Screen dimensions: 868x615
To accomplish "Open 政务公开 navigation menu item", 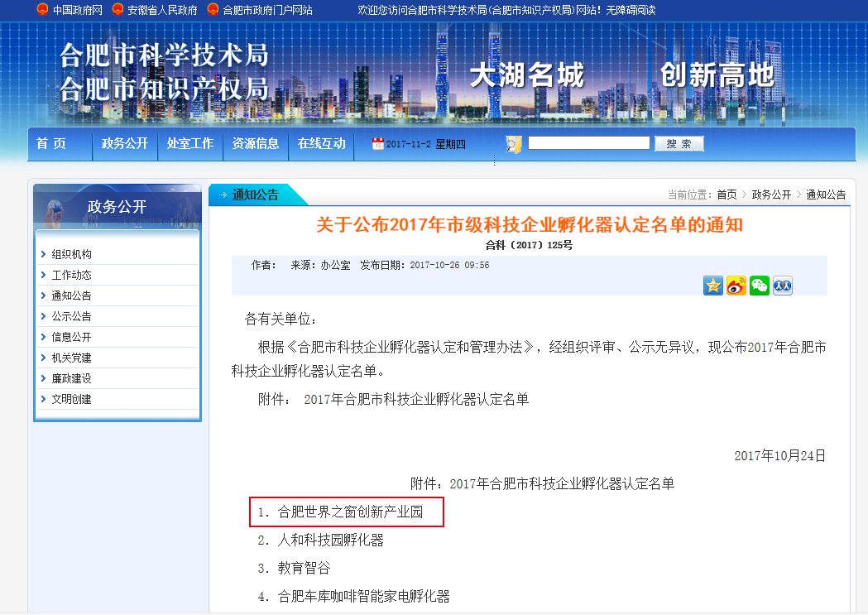I will (x=125, y=144).
